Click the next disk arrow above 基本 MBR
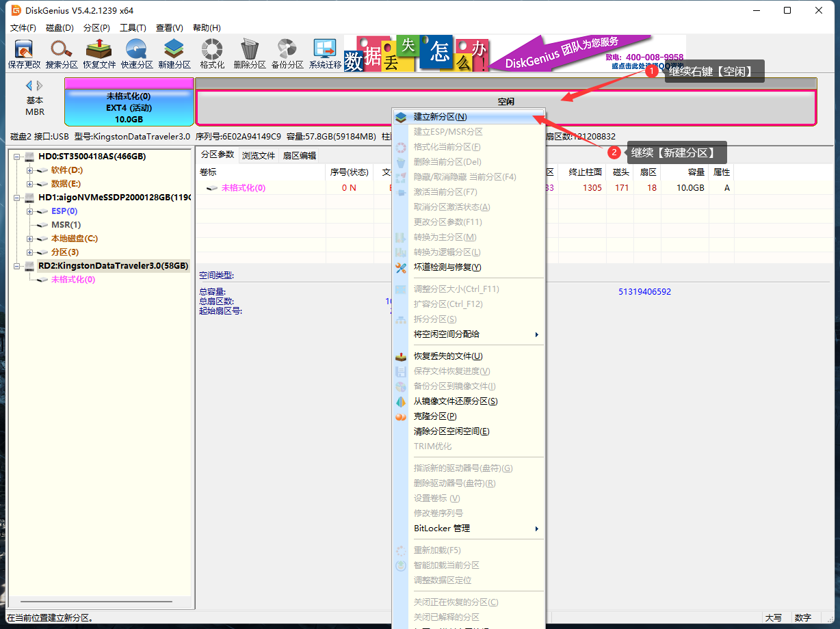Image resolution: width=840 pixels, height=629 pixels. click(40, 85)
